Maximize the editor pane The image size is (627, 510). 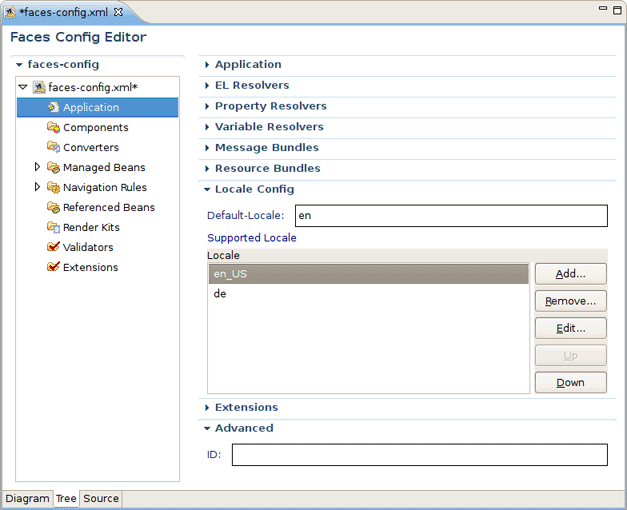[x=617, y=10]
